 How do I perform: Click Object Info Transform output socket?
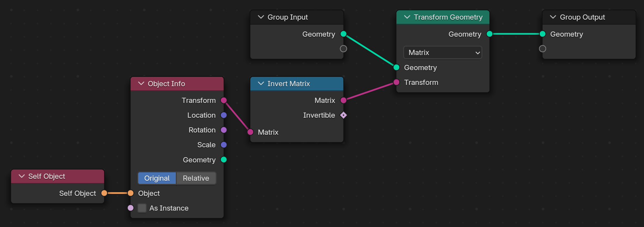coord(224,100)
